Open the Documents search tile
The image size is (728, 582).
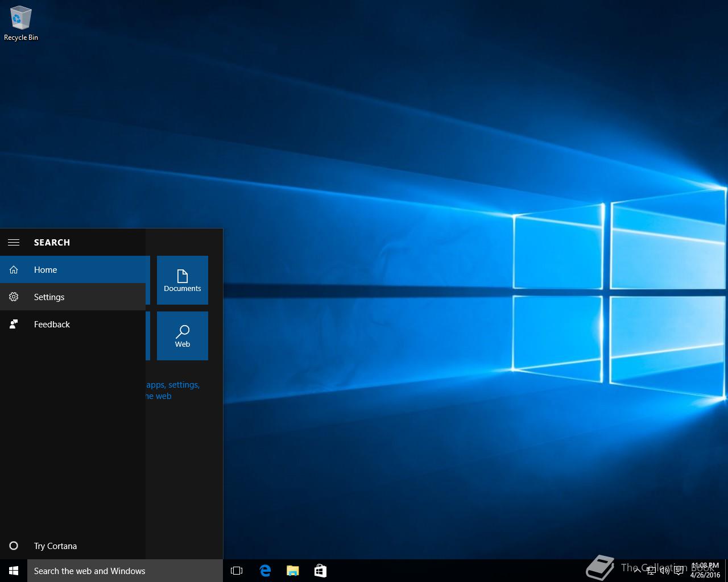coord(183,280)
